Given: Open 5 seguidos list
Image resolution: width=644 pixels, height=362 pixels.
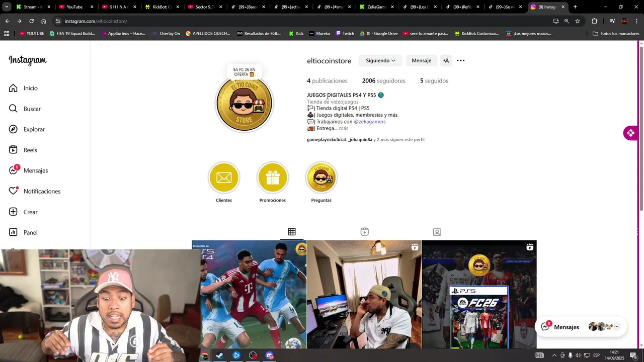Looking at the screenshot, I should coord(434,80).
